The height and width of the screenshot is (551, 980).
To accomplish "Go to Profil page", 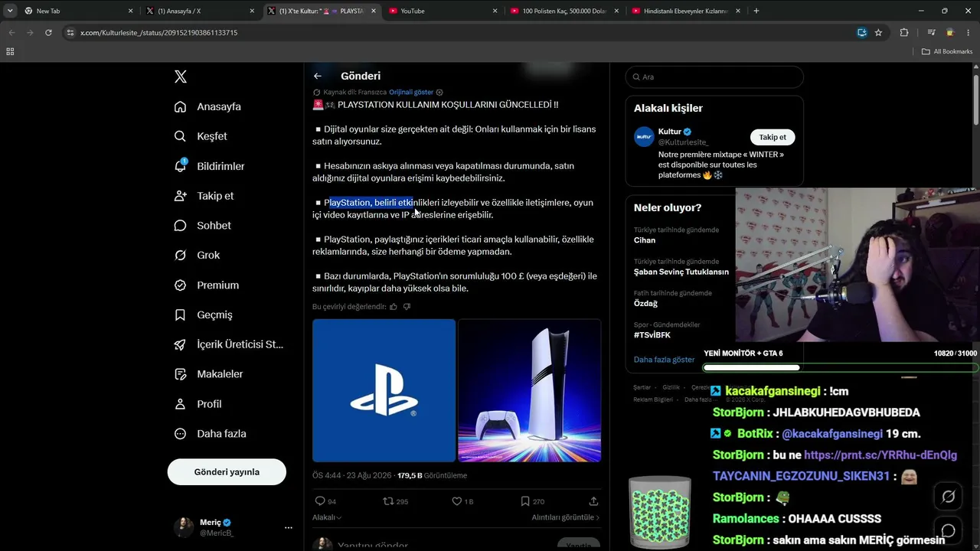I will point(198,404).
